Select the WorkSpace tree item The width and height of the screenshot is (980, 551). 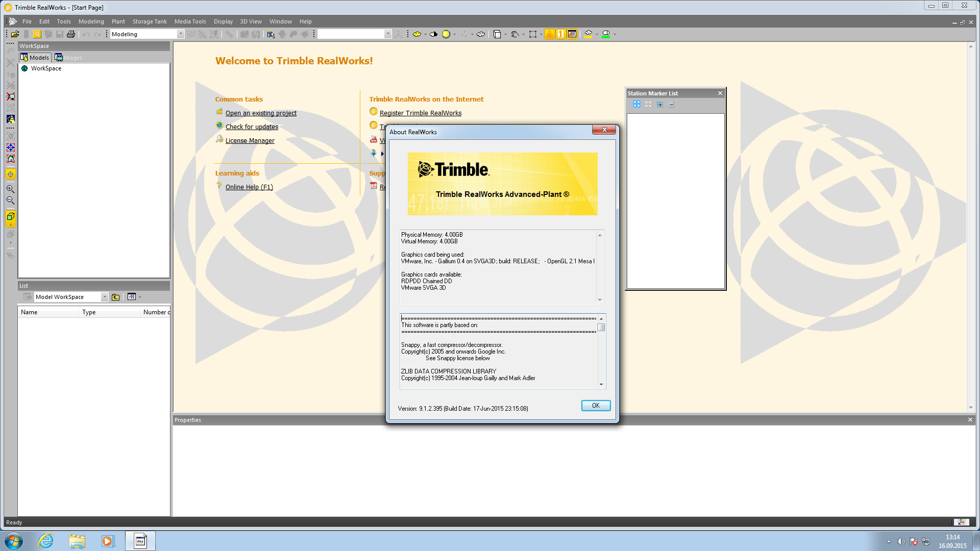coord(46,68)
